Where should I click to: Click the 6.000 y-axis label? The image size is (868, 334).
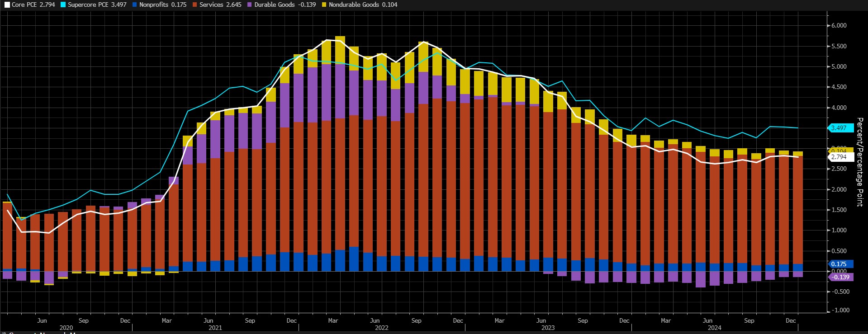[x=839, y=25]
